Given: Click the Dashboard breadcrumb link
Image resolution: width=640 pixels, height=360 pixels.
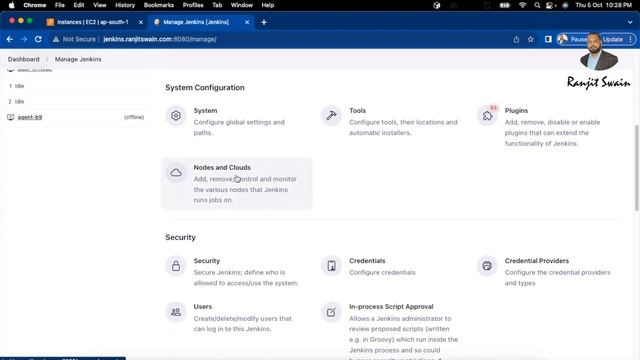Looking at the screenshot, I should pyautogui.click(x=24, y=59).
